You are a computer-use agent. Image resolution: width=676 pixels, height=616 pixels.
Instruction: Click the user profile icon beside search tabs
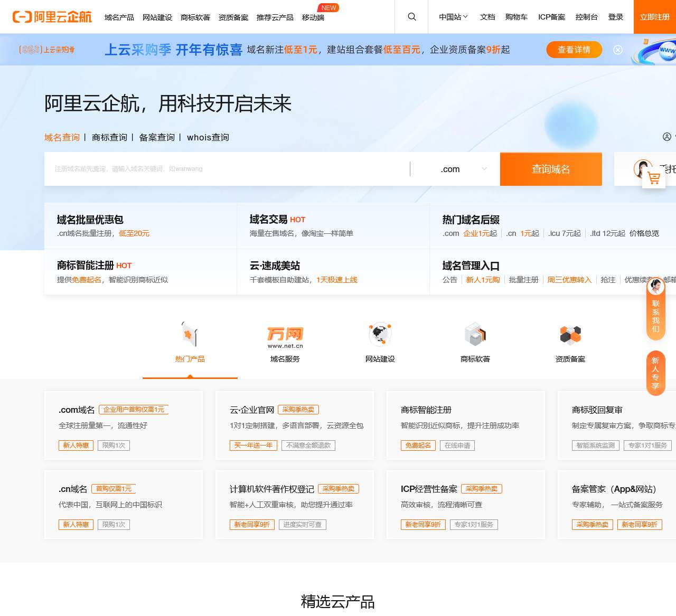(x=667, y=137)
